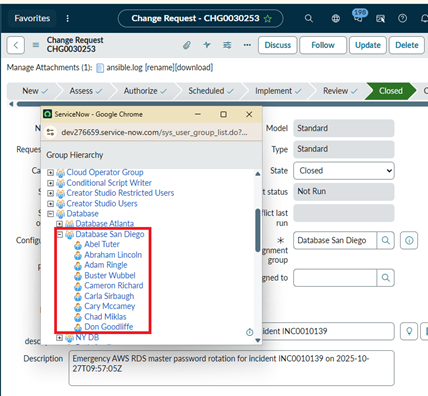The image size is (428, 396).
Task: Expand the Creator Studio Restricted Users node
Action: 50,193
